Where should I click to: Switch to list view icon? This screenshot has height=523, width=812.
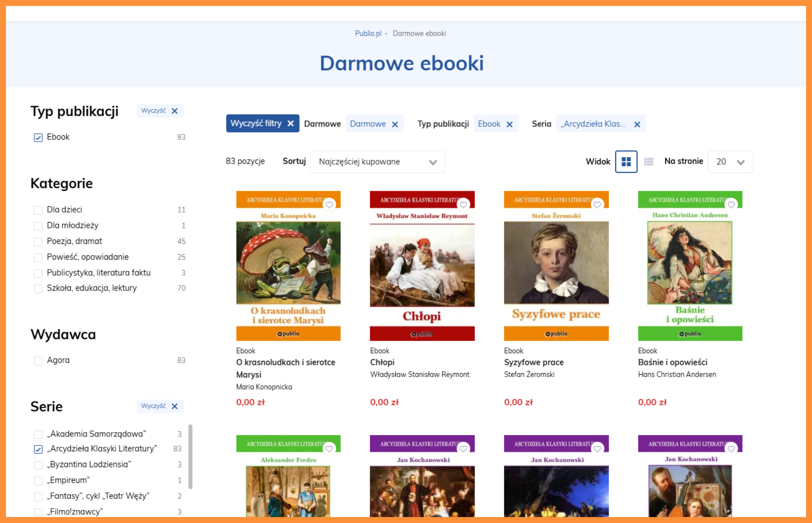click(x=649, y=161)
